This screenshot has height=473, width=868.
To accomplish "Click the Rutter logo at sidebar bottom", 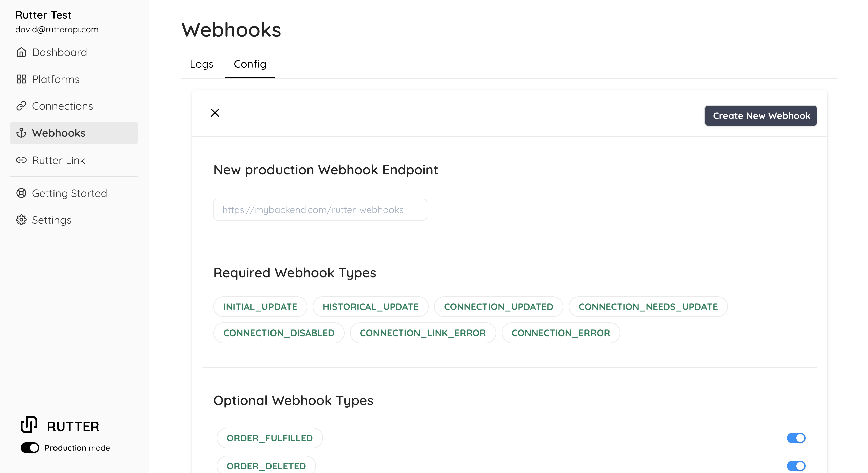I will 29,425.
